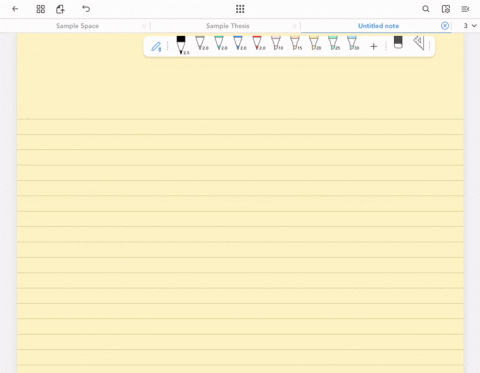Toggle the blue pen mode icon
Viewport: 480px width, 373px height.
[156, 47]
